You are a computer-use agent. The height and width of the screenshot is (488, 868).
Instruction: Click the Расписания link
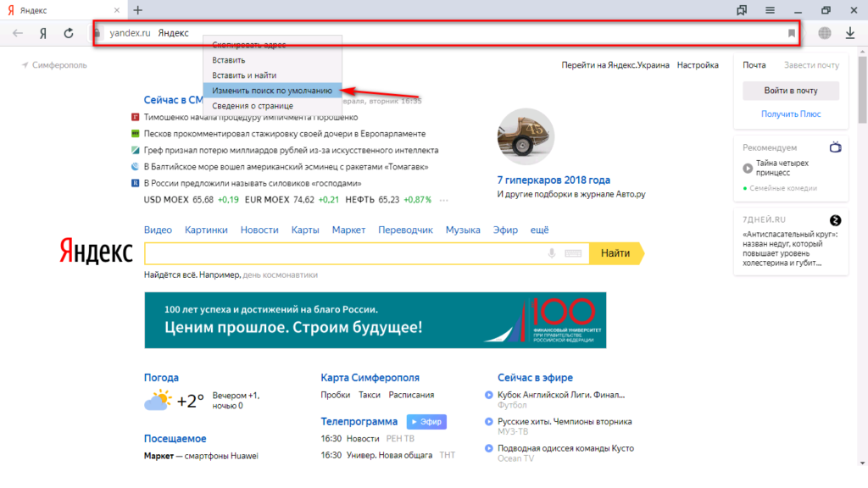click(x=411, y=395)
